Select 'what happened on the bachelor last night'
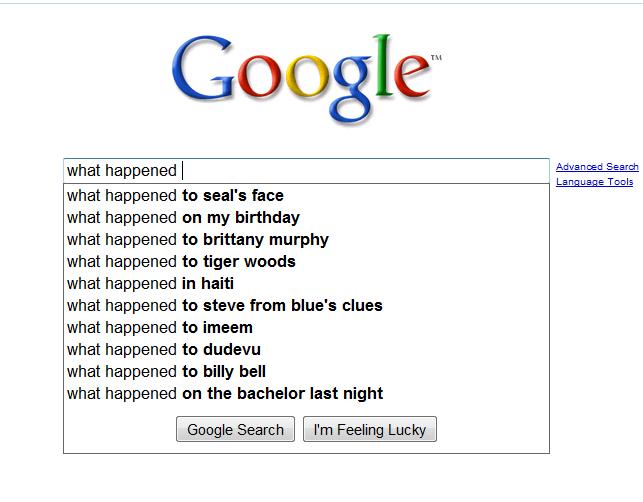The image size is (643, 502). click(x=306, y=394)
